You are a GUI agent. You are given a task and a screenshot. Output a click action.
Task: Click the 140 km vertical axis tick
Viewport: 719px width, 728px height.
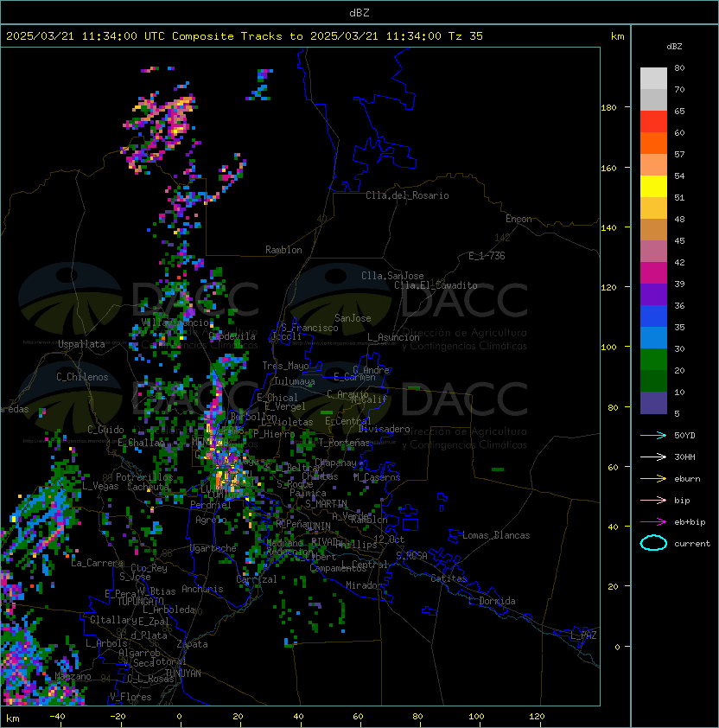click(x=608, y=227)
